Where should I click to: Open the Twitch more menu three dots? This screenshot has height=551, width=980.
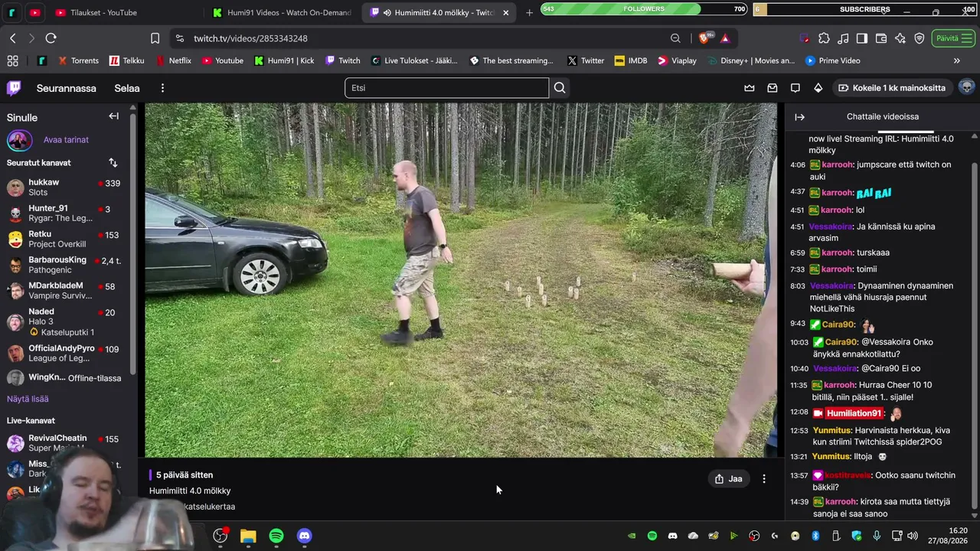point(162,88)
